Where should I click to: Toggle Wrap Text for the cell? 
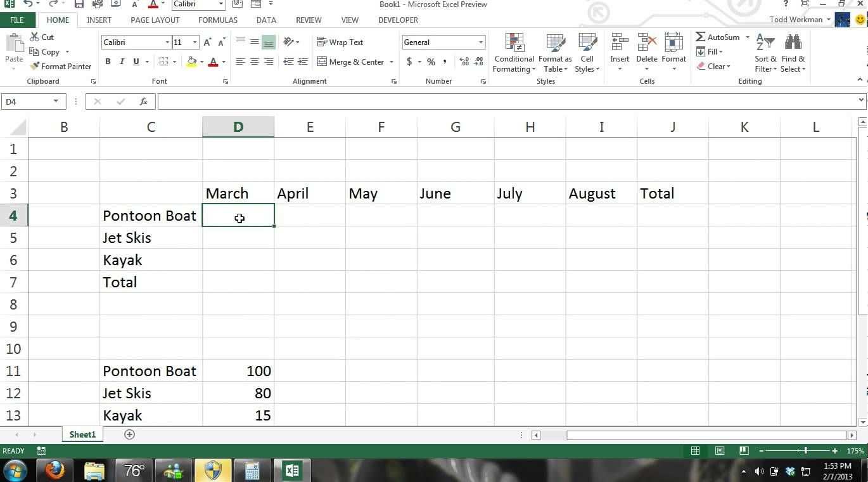click(340, 42)
